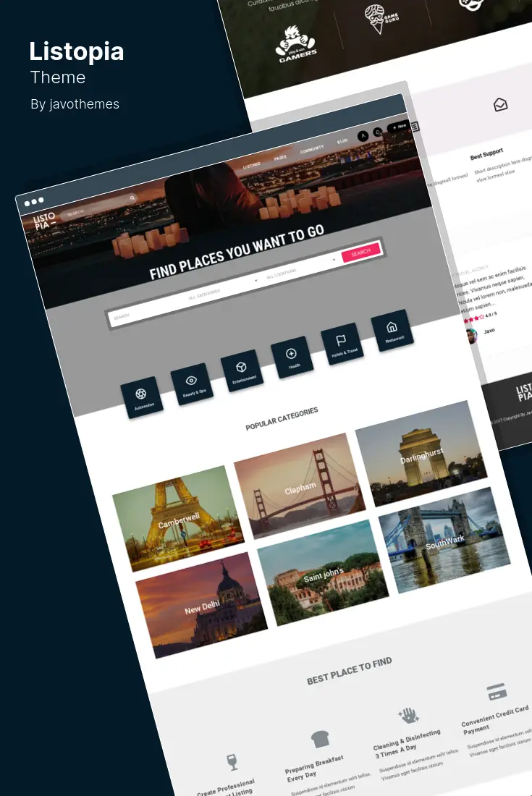This screenshot has width=532, height=796.
Task: Click the Preparing Breakfast Every Day text
Action: click(314, 768)
